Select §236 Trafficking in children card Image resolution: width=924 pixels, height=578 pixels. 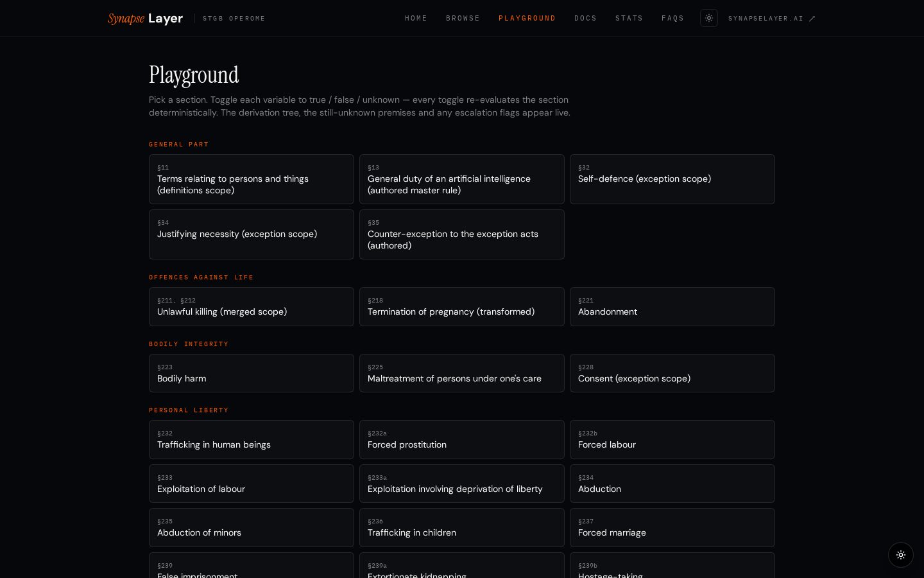tap(462, 528)
